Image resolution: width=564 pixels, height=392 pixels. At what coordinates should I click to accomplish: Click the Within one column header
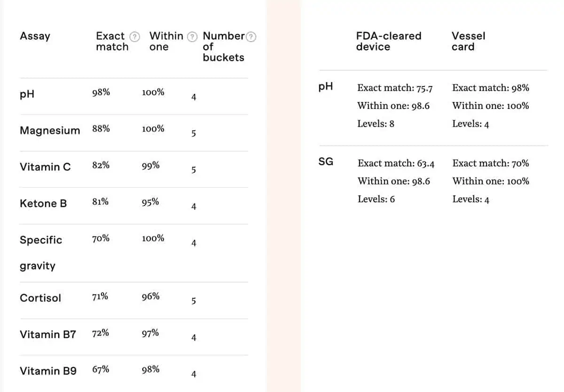tap(166, 41)
